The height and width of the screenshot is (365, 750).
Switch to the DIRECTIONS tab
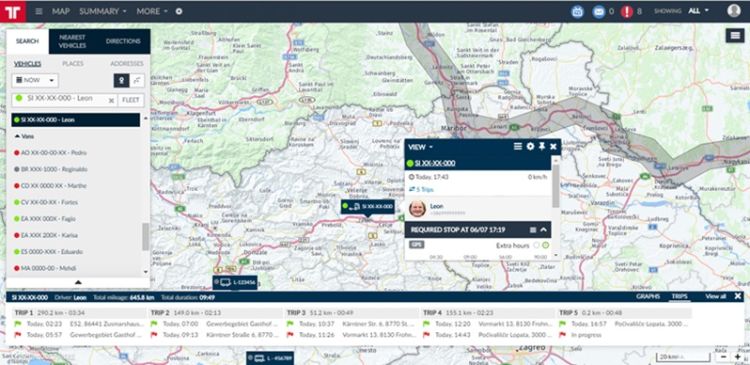coord(123,41)
